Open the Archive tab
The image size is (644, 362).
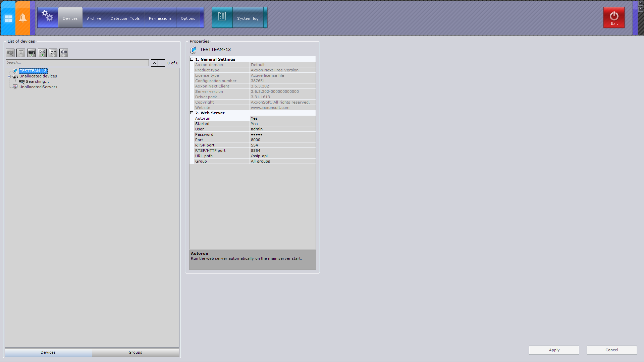(94, 18)
